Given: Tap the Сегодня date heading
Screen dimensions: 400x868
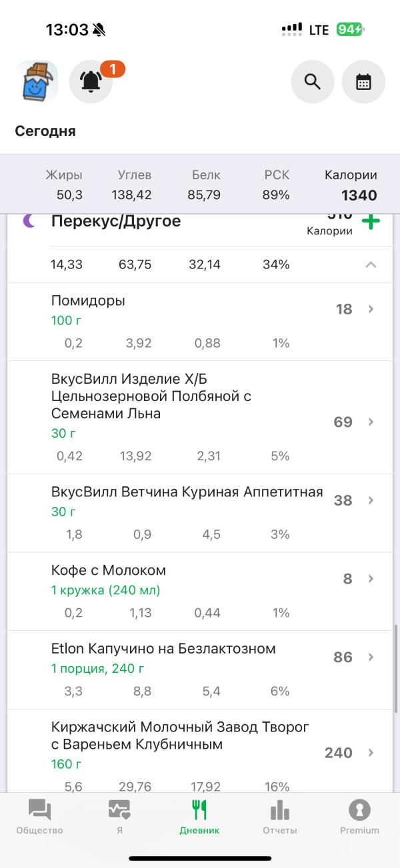Looking at the screenshot, I should point(45,131).
